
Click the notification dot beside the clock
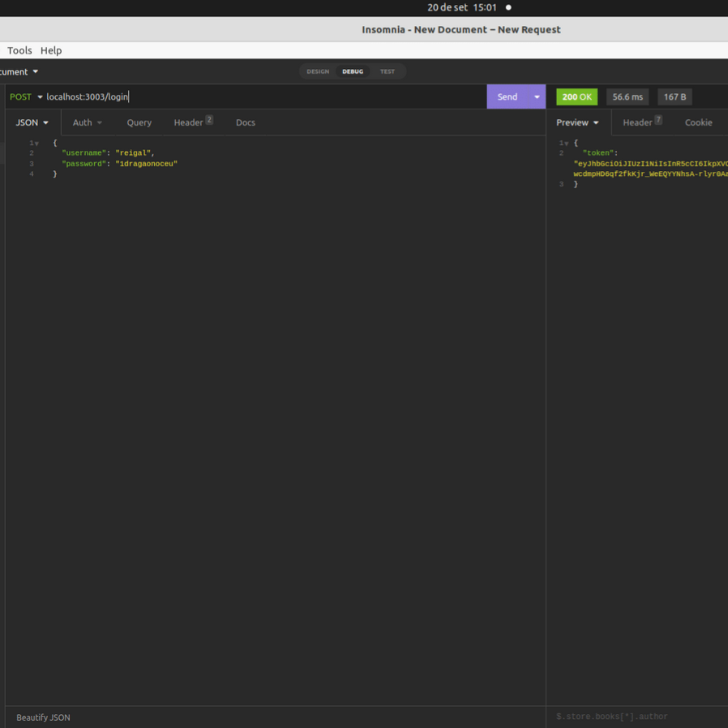[x=508, y=7]
